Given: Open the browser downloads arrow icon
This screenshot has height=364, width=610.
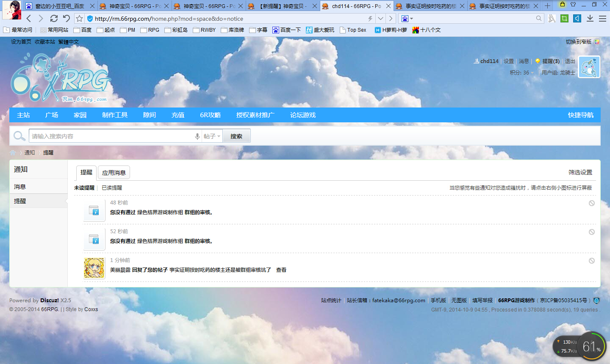Looking at the screenshot, I should click(x=590, y=18).
